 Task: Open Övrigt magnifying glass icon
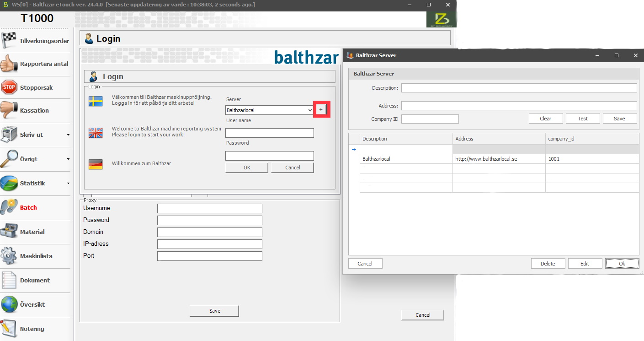pyautogui.click(x=9, y=159)
